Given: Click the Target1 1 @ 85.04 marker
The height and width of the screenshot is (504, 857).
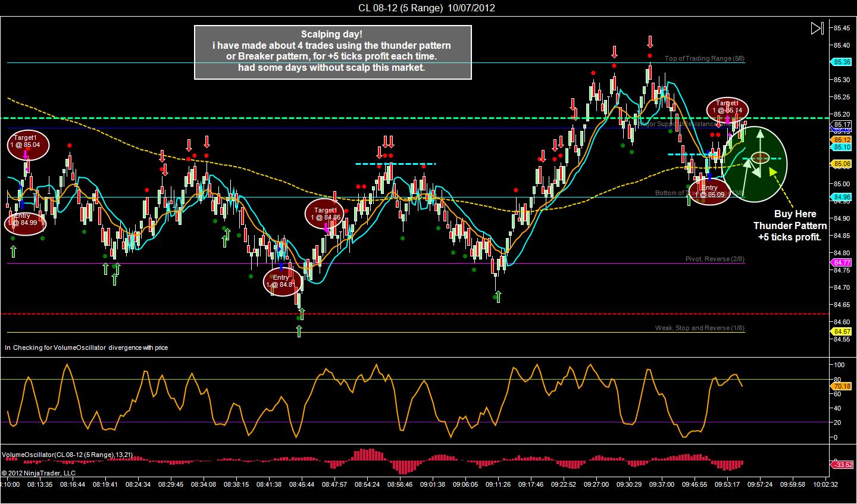Looking at the screenshot, I should [29, 144].
